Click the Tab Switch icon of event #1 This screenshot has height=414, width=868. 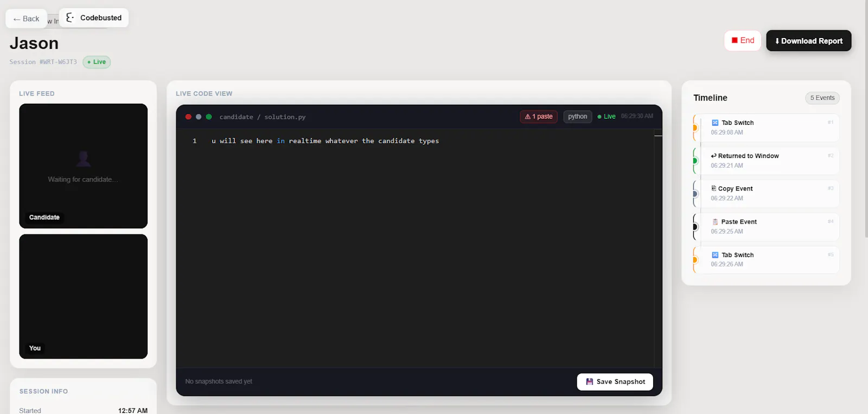click(715, 123)
